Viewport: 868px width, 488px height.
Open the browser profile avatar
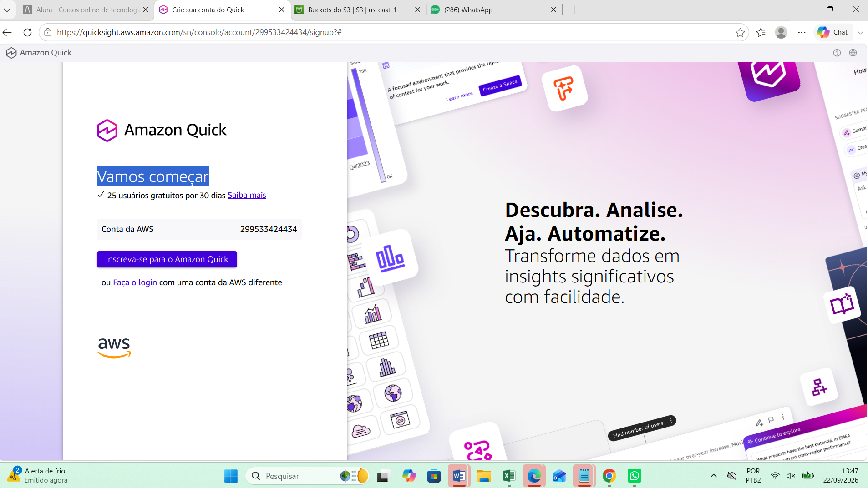click(x=781, y=32)
